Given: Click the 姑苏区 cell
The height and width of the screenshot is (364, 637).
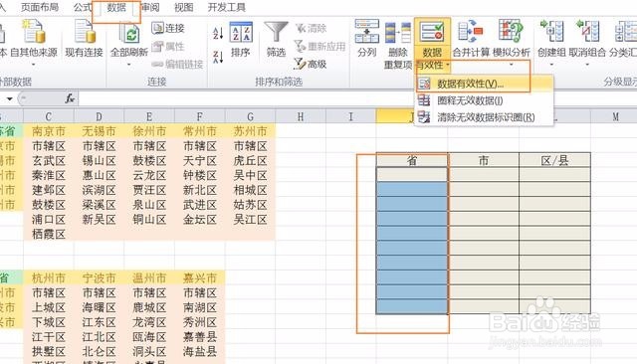Looking at the screenshot, I should click(250, 205).
